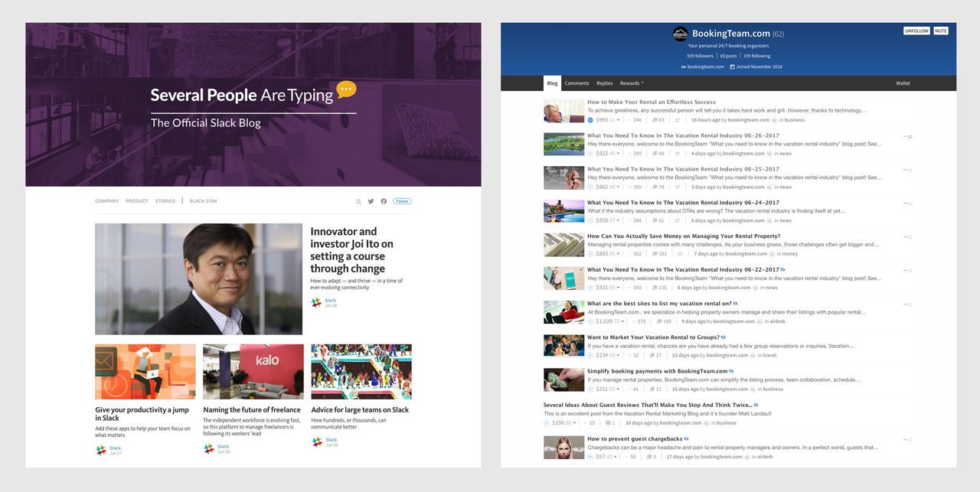Upvote 'How to Make Your Rental' post
This screenshot has height=492, width=980.
pyautogui.click(x=590, y=120)
